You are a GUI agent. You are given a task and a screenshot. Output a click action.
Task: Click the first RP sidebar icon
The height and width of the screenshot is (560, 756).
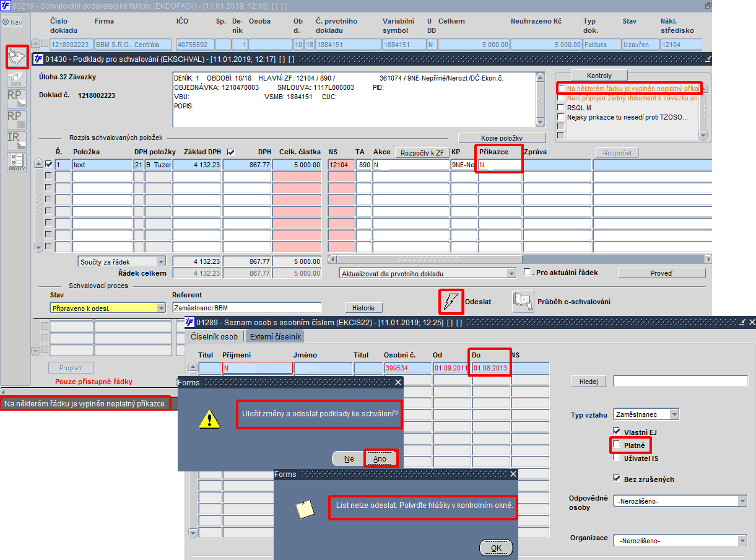tap(17, 99)
